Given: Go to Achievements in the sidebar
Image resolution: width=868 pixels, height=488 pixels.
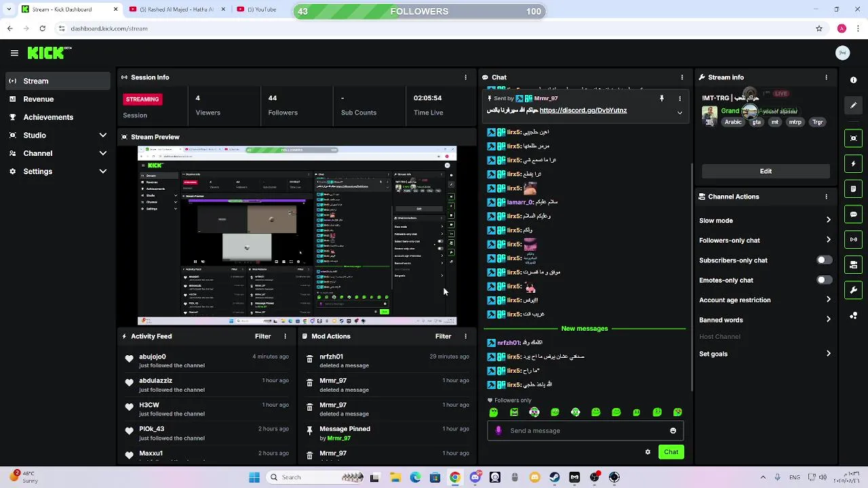Looking at the screenshot, I should (57, 117).
